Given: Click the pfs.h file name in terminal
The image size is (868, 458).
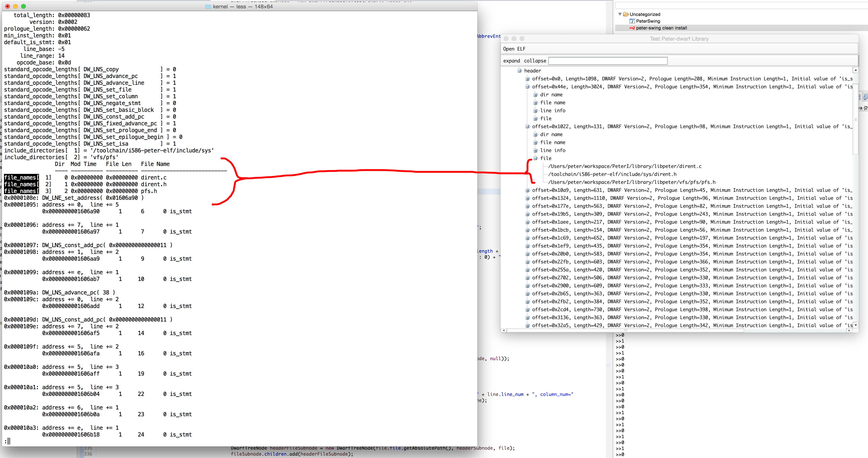Looking at the screenshot, I should click(149, 191).
